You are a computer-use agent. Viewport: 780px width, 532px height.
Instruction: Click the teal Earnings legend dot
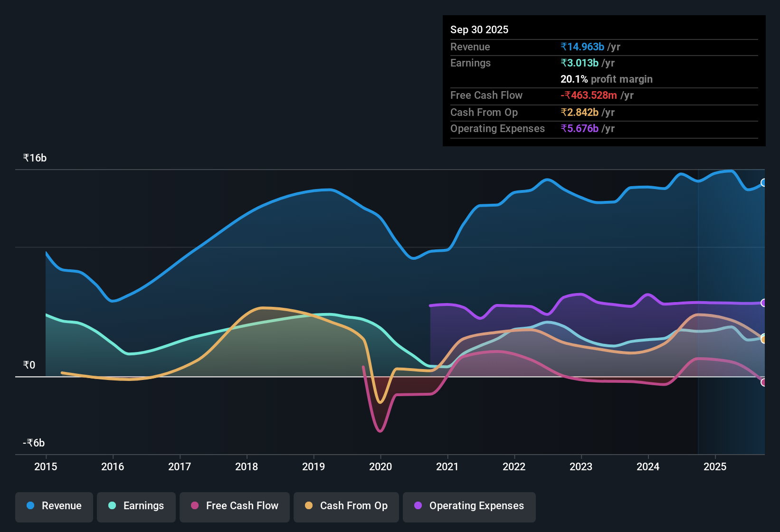point(112,506)
